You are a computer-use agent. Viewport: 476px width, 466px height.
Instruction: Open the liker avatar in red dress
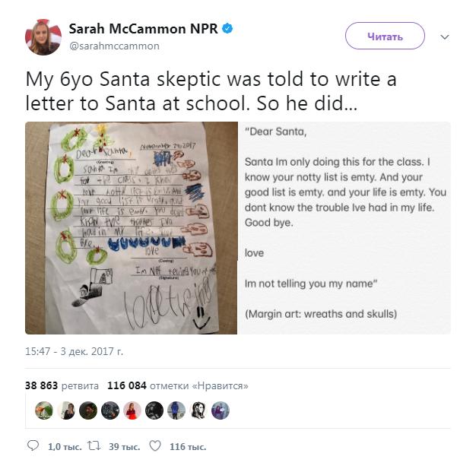pyautogui.click(x=132, y=411)
